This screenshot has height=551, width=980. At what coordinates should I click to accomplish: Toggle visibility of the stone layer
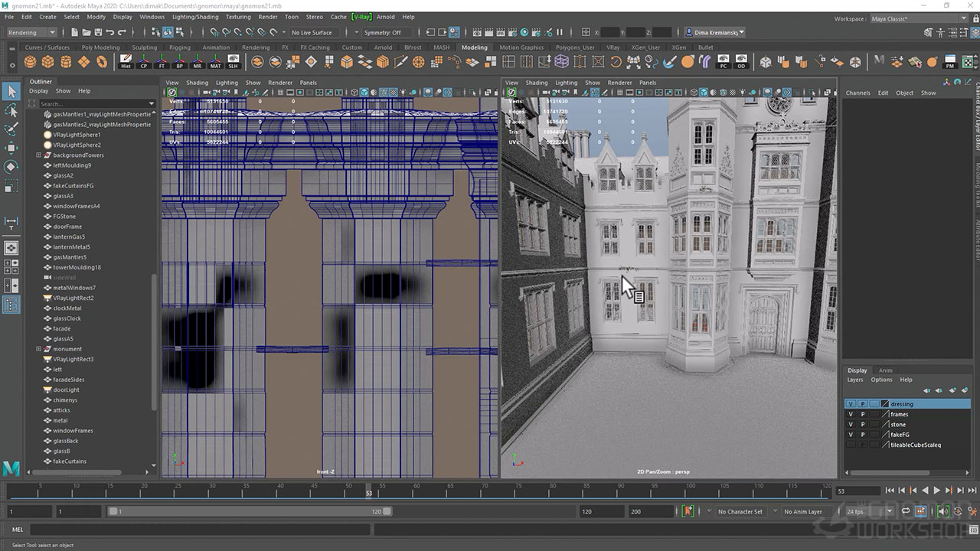pos(850,424)
